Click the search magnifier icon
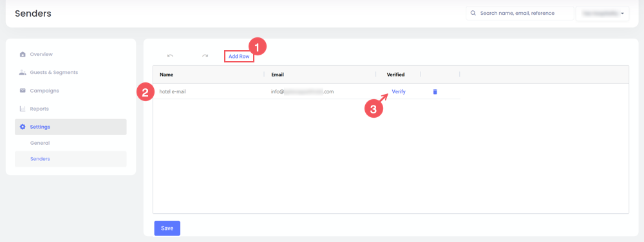Viewport: 644px width, 242px height. (473, 13)
